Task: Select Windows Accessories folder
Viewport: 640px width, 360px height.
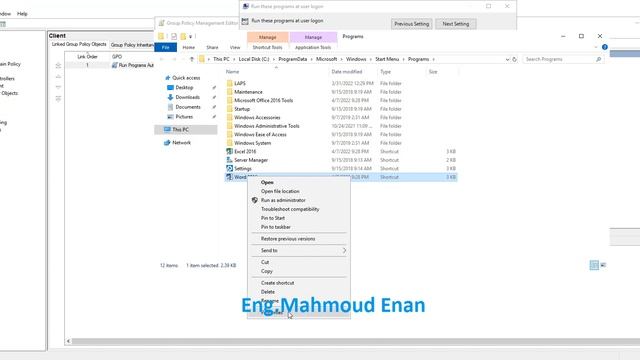Action: pyautogui.click(x=257, y=118)
